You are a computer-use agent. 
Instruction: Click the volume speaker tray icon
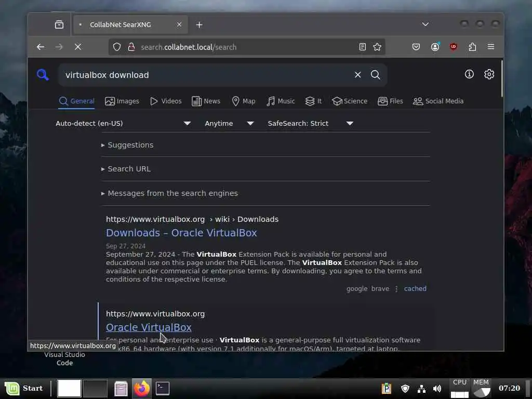tap(437, 389)
